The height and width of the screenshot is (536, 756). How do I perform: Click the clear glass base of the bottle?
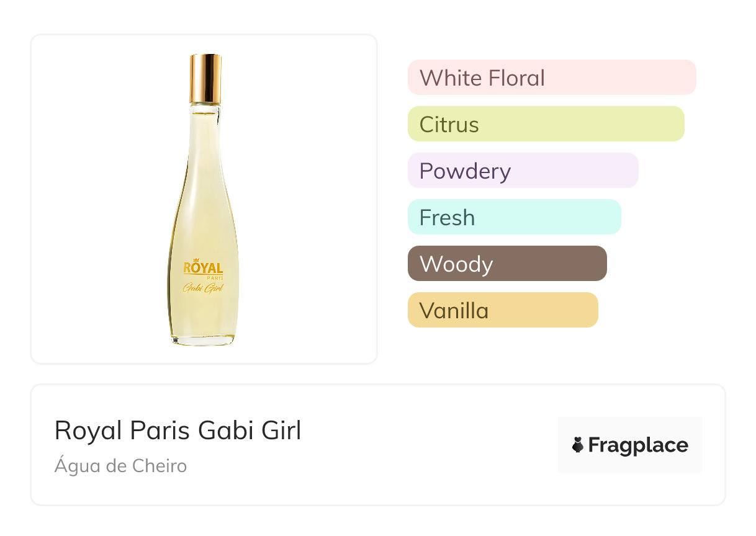tap(203, 340)
